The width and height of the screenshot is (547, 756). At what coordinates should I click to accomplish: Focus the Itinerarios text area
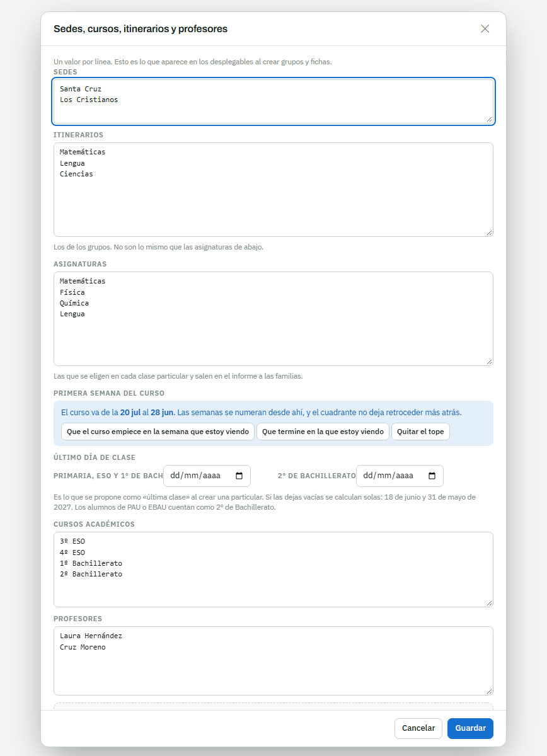tap(273, 190)
